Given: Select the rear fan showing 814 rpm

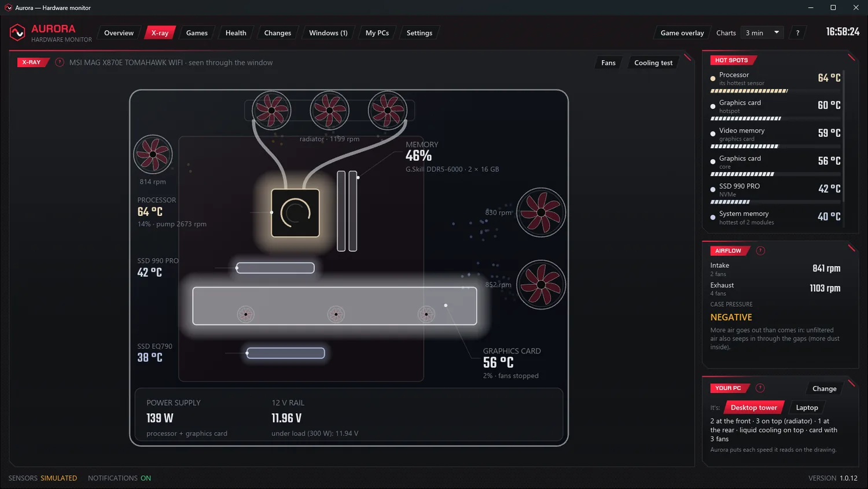Looking at the screenshot, I should point(153,155).
